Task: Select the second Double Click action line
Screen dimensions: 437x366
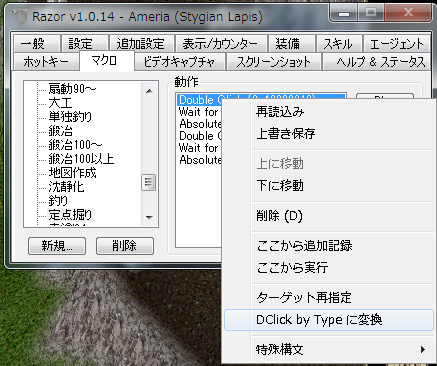Action: click(200, 136)
